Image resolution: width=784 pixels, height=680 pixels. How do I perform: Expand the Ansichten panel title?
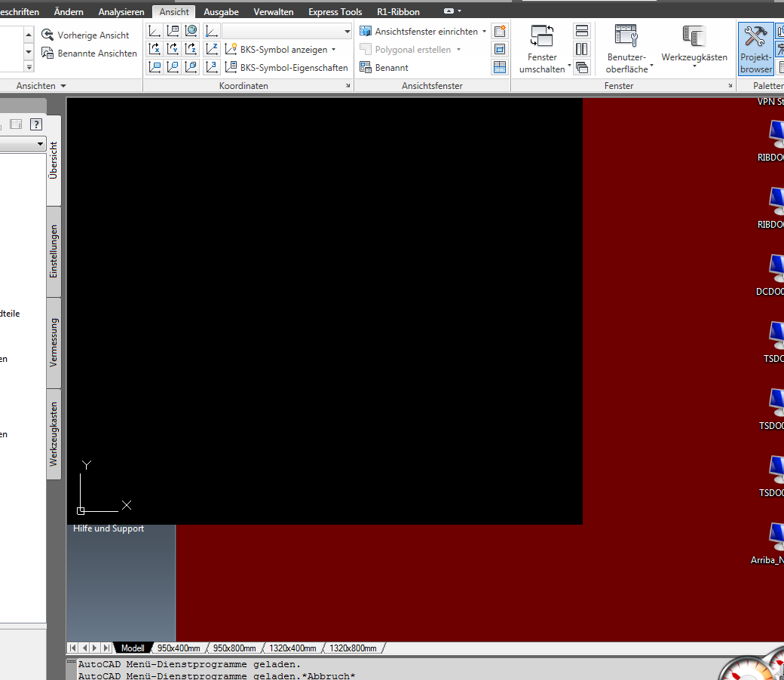pos(41,85)
